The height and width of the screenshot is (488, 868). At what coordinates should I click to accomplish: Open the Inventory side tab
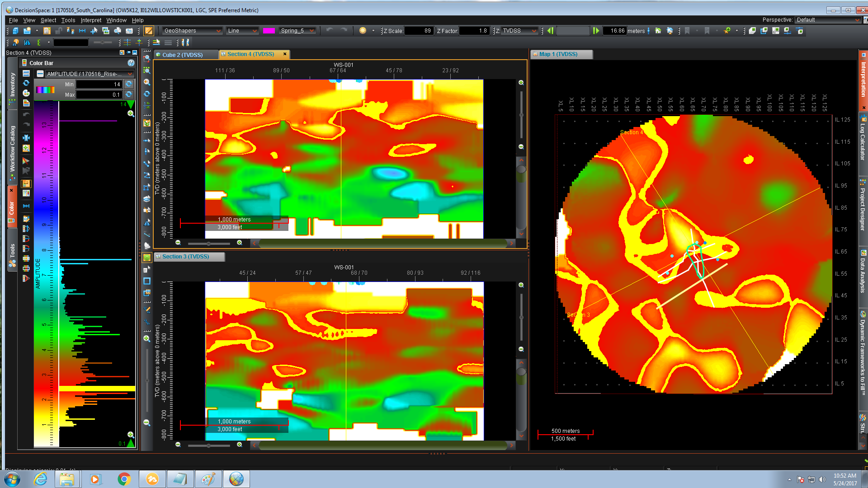[13, 84]
